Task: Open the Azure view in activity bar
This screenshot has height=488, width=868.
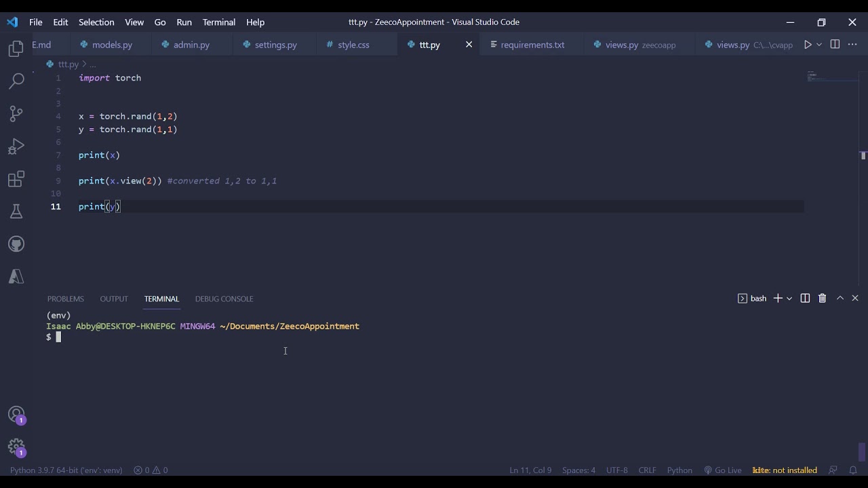Action: coord(16,277)
